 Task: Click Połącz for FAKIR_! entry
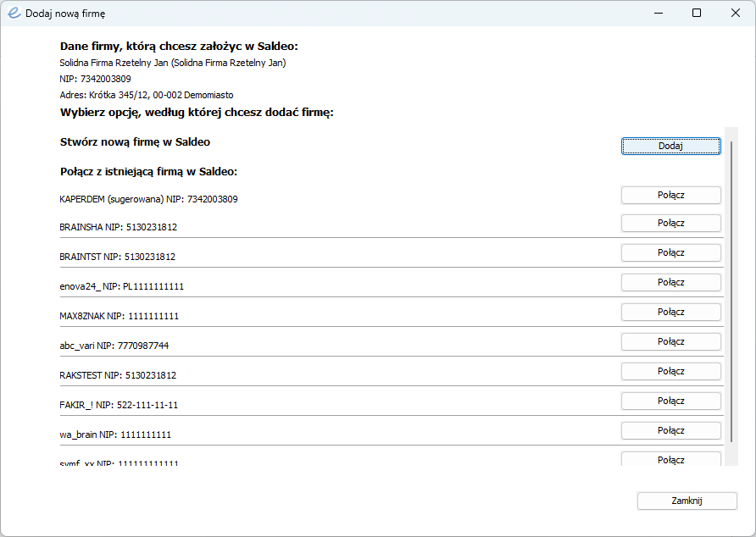coord(670,401)
